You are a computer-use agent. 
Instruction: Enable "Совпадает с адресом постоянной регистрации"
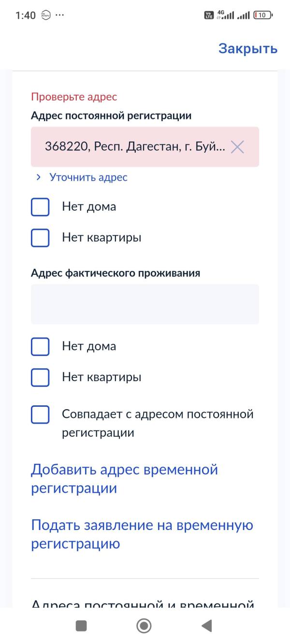(x=40, y=414)
